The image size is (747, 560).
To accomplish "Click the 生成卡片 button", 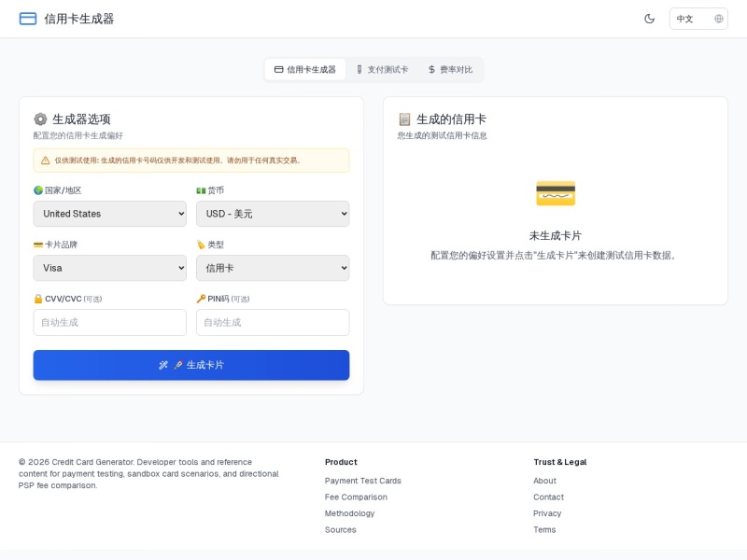I will pos(191,365).
